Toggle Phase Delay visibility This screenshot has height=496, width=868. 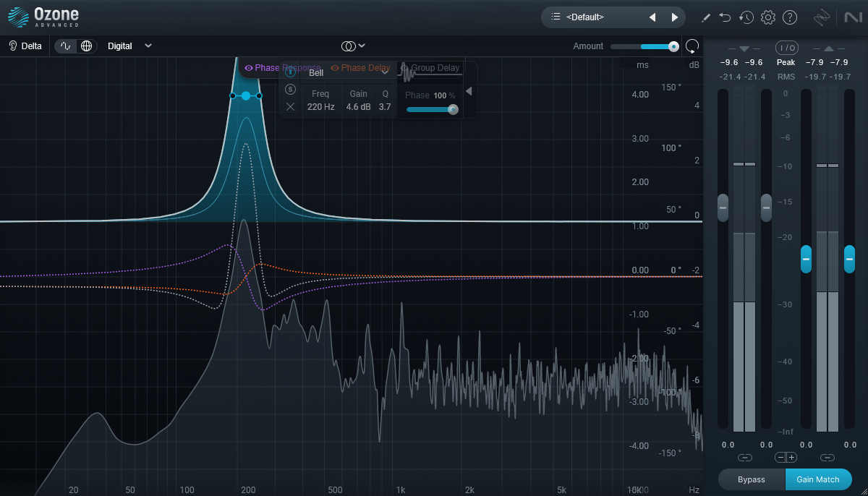tap(360, 68)
